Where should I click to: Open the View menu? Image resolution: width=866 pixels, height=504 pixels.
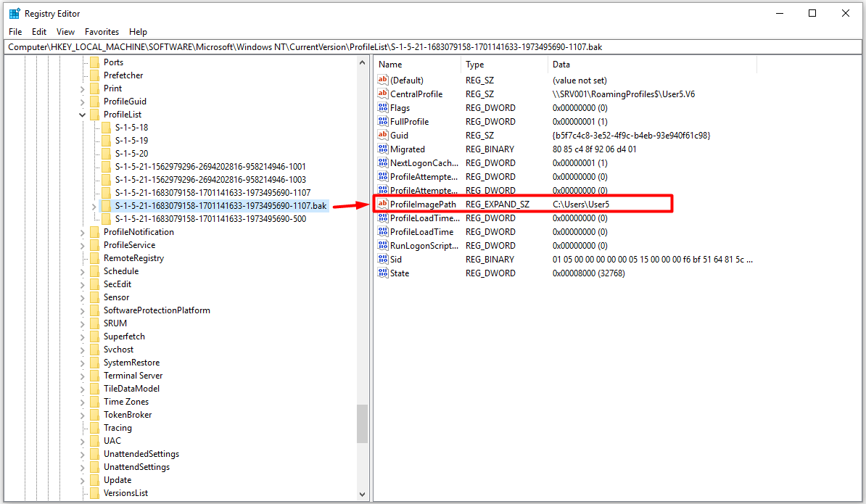pos(65,31)
